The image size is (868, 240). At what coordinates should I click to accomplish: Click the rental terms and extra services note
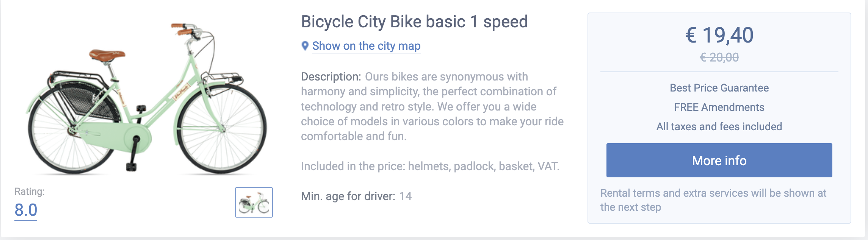click(x=713, y=200)
